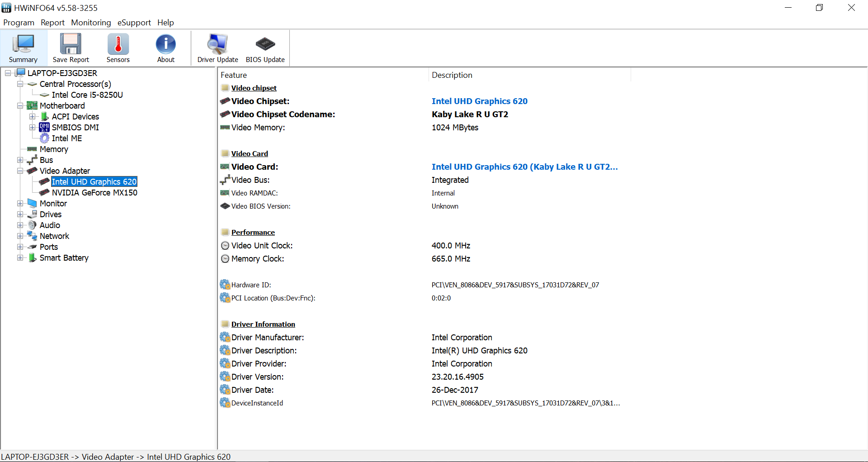Expand the Drives tree node
The width and height of the screenshot is (868, 462).
pos(20,214)
